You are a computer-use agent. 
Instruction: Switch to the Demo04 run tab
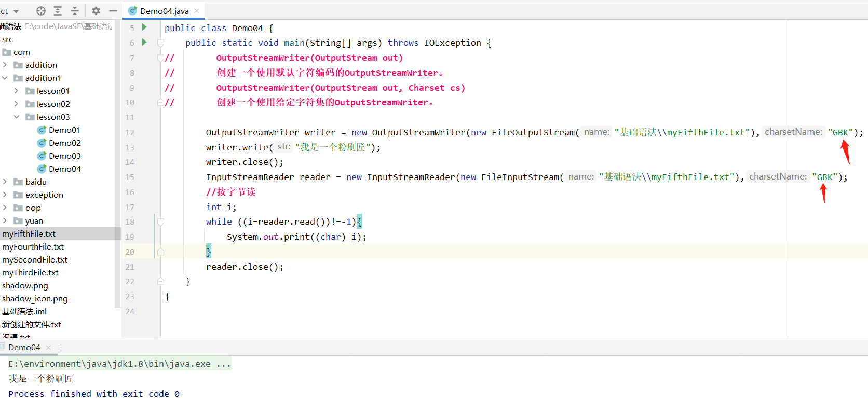pyautogui.click(x=24, y=347)
